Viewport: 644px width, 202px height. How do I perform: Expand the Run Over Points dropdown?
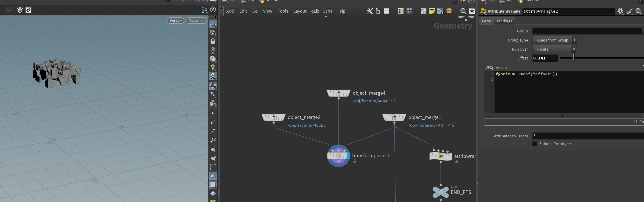[554, 49]
